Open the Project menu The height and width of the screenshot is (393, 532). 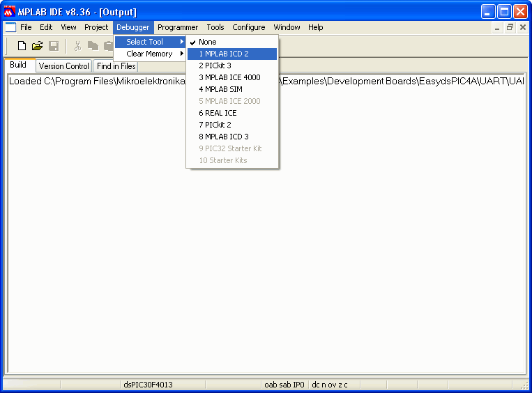point(96,27)
